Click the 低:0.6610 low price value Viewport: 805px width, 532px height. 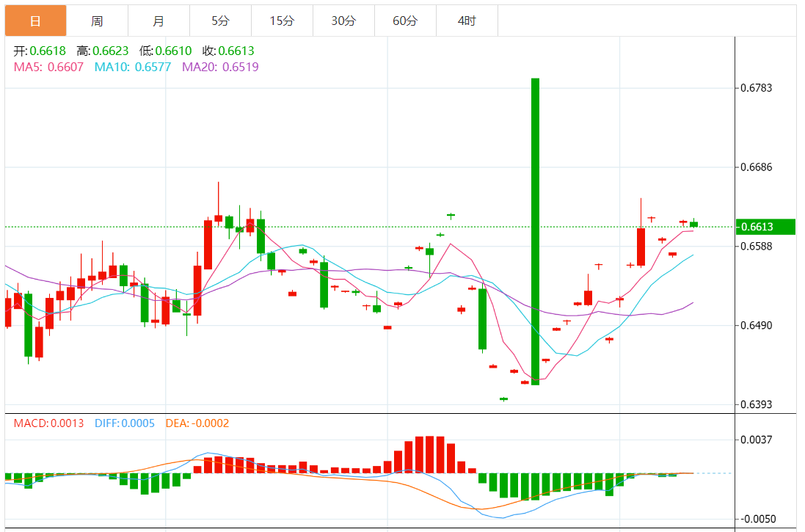[x=165, y=51]
